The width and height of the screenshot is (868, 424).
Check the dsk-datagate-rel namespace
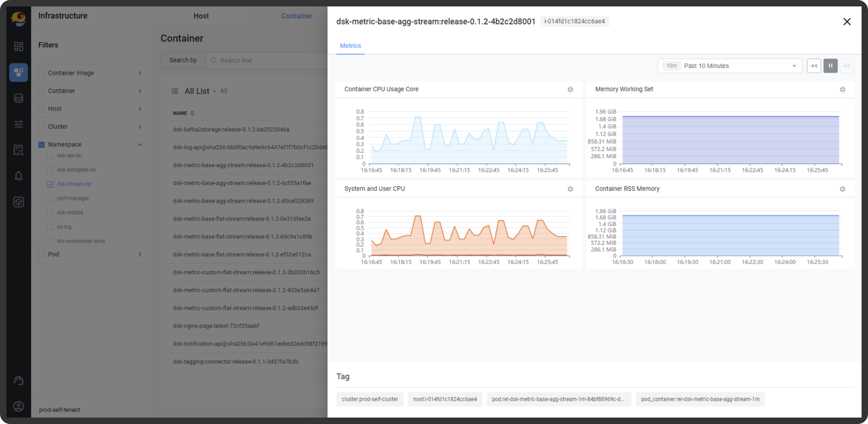click(x=51, y=170)
